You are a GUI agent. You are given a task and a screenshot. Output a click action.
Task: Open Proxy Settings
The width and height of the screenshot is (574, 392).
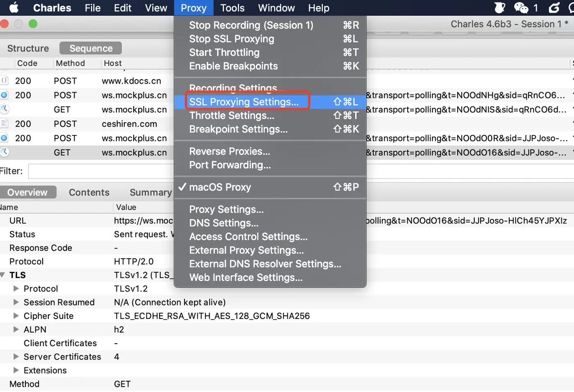270,210
